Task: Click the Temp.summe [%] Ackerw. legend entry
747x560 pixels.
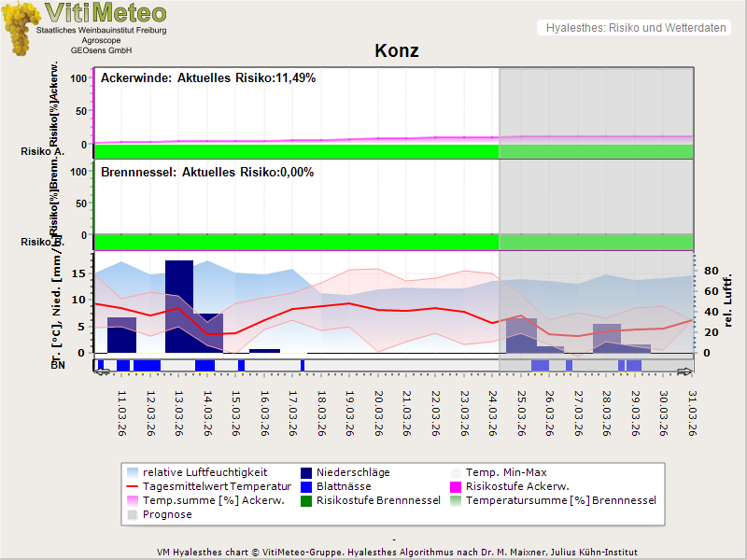Action: (x=204, y=500)
